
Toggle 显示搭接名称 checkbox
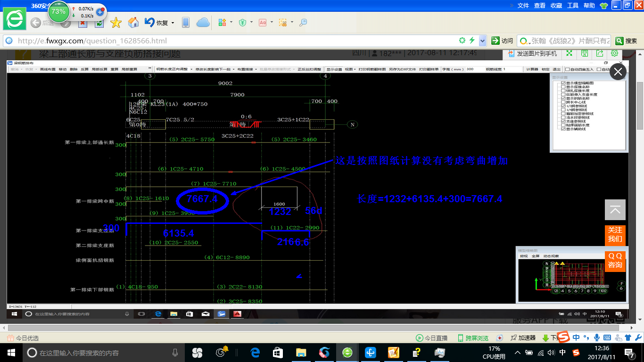[x=563, y=87]
